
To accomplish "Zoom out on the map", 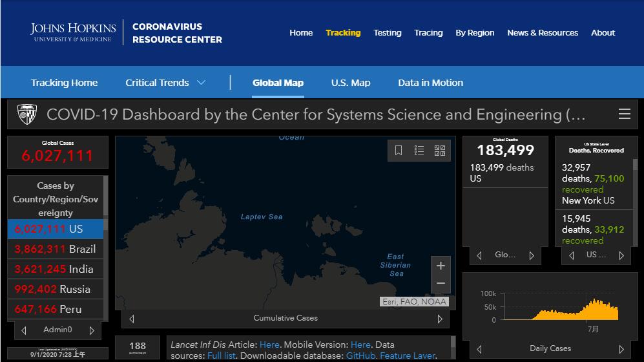I will click(441, 283).
